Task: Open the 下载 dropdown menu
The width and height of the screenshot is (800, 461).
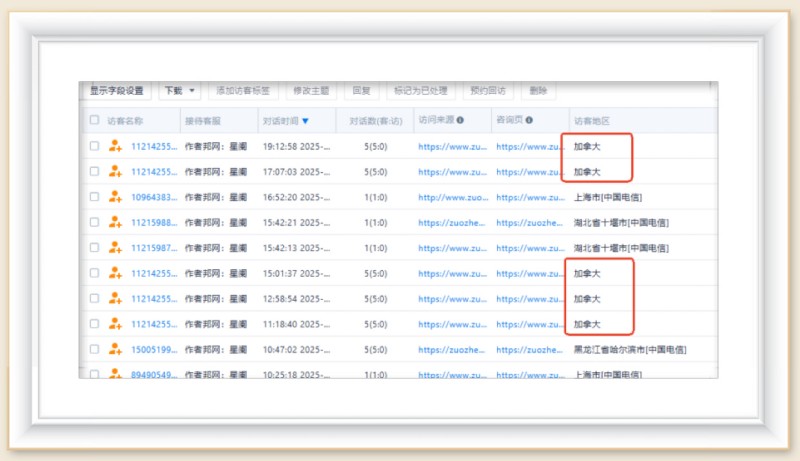Action: [x=180, y=91]
